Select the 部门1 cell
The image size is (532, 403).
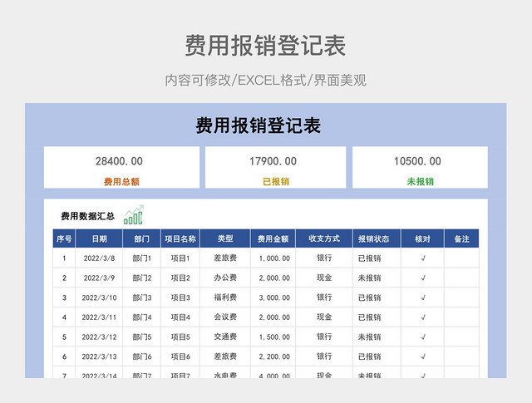tap(141, 258)
